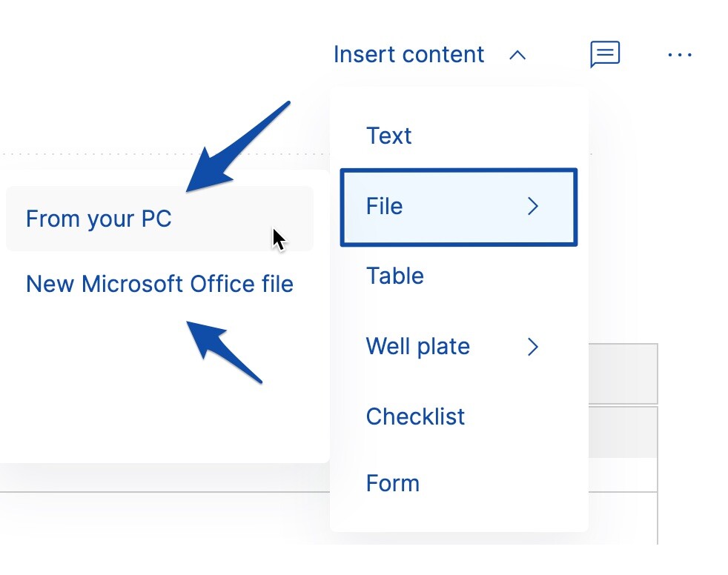Choose Well plate in the menu
This screenshot has height=575, width=728.
417,347
